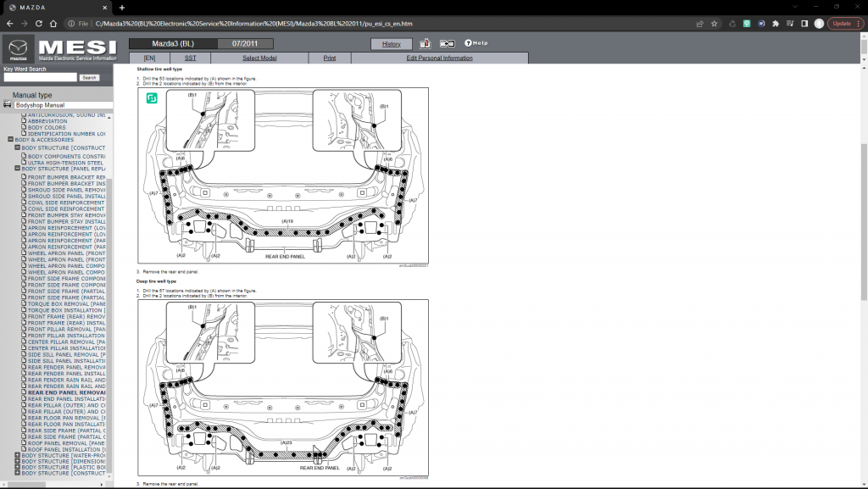Screen dimensions: 868x489
Task: Open the Chrome side panel icon
Action: click(804, 24)
